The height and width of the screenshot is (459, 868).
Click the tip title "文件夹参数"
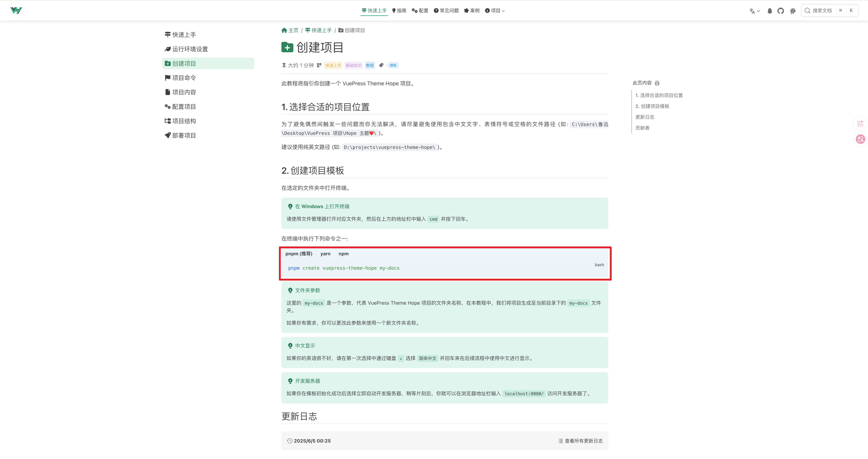pyautogui.click(x=308, y=290)
